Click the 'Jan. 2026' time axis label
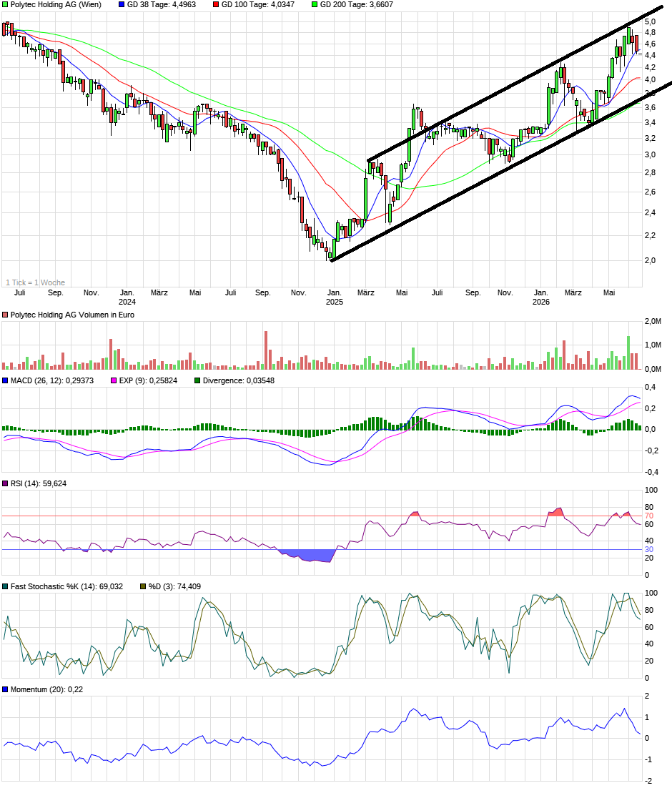Screen dimensions: 672x788 coord(540,297)
